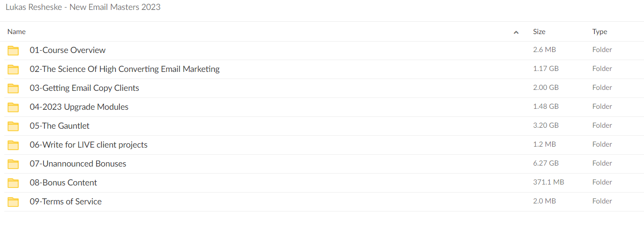This screenshot has height=229, width=644.
Task: Sort the list by the Size column header
Action: coord(539,32)
